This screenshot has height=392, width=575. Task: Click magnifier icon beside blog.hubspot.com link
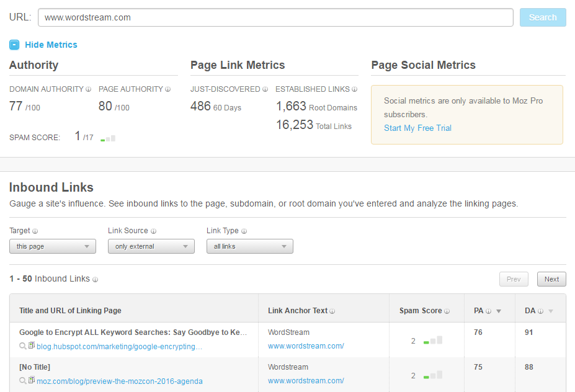click(x=23, y=346)
